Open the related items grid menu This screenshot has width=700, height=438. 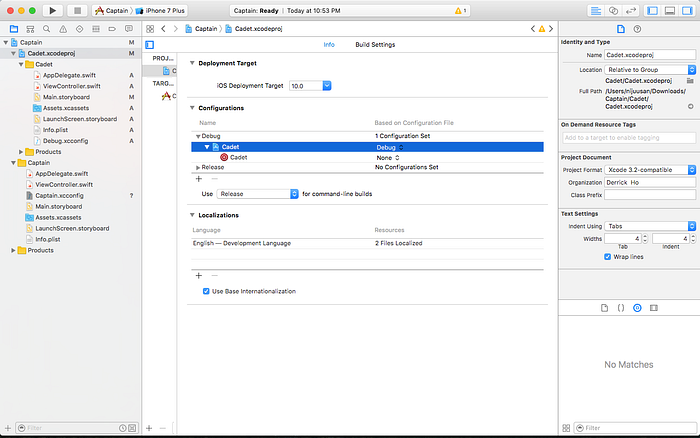click(150, 29)
